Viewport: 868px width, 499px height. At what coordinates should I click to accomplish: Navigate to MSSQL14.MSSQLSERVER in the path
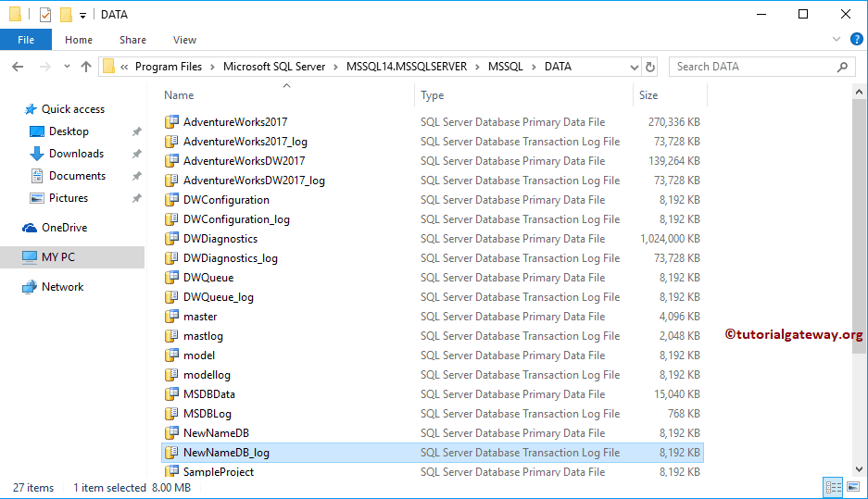tap(407, 67)
